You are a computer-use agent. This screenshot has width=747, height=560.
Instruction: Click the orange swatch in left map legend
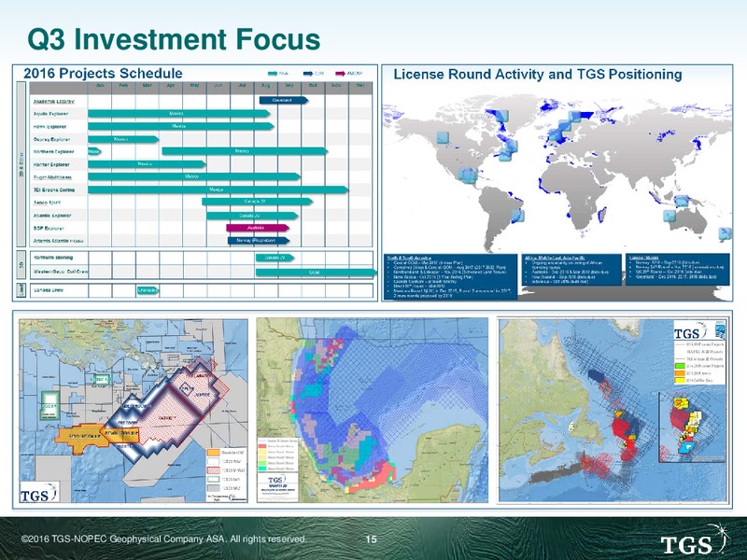[x=214, y=453]
